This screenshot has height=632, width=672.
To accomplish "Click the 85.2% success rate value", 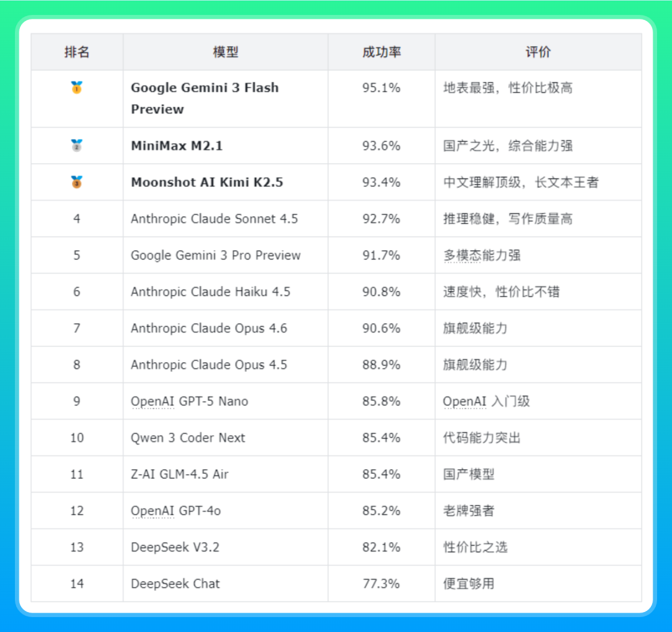I will [x=381, y=511].
